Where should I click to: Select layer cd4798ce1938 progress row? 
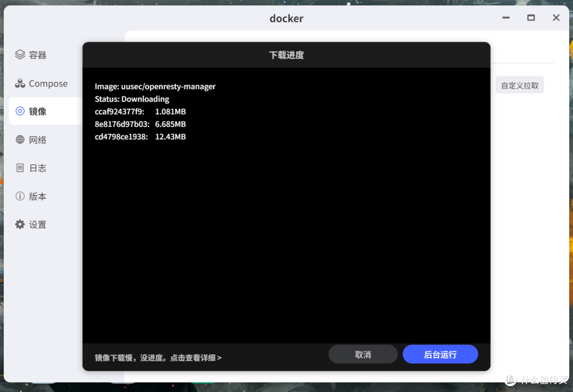click(140, 137)
